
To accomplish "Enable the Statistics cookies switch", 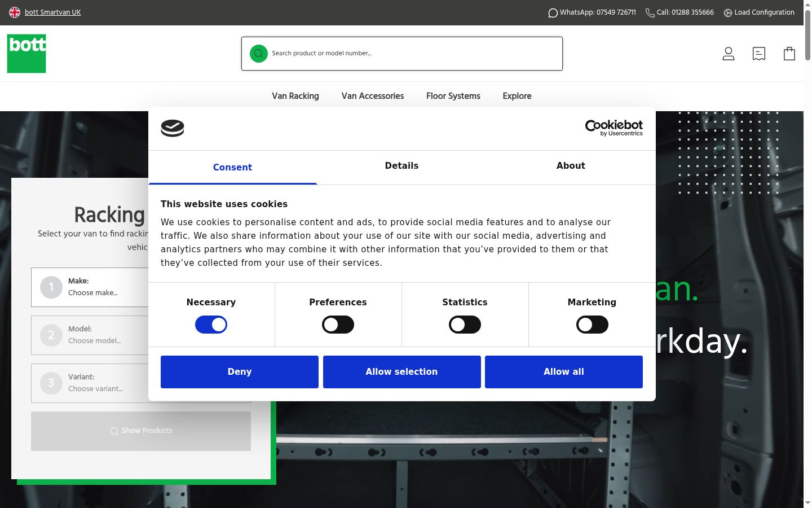I will pos(465,325).
